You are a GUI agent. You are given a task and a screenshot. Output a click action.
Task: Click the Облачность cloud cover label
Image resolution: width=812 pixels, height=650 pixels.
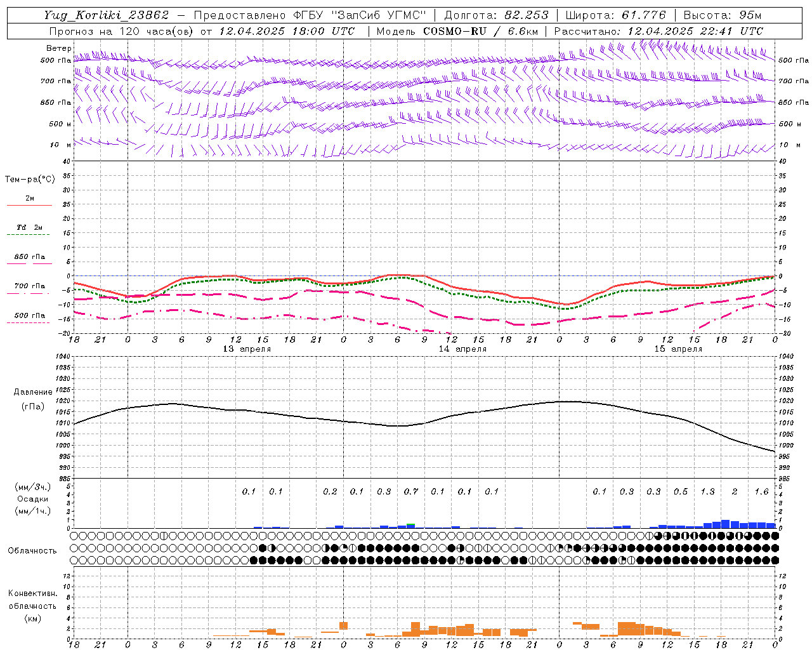click(32, 550)
